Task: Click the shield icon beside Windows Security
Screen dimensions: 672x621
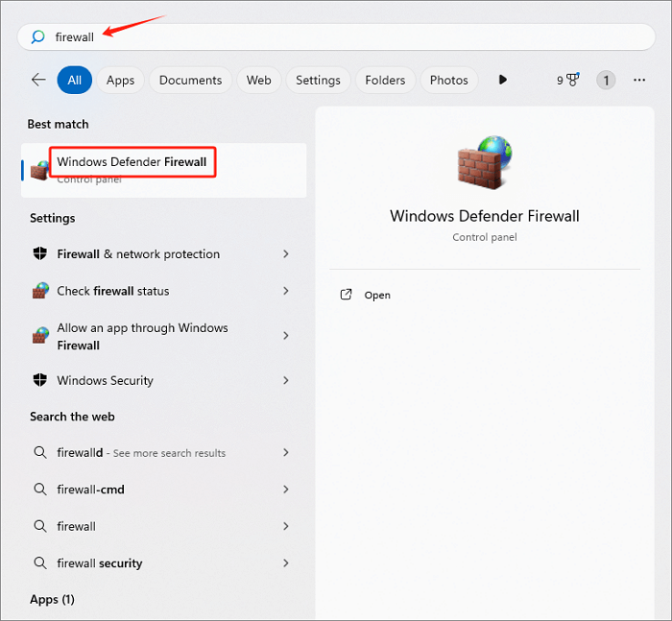Action: coord(40,380)
